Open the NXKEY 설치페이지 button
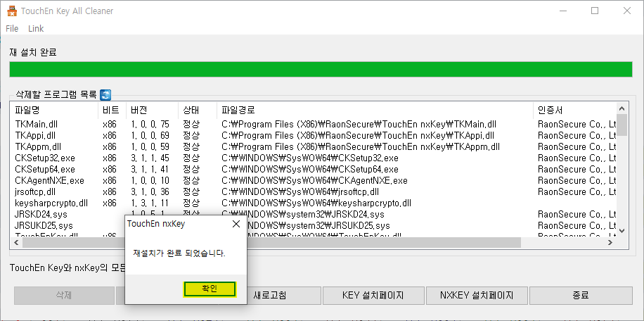The width and height of the screenshot is (644, 321). click(477, 295)
